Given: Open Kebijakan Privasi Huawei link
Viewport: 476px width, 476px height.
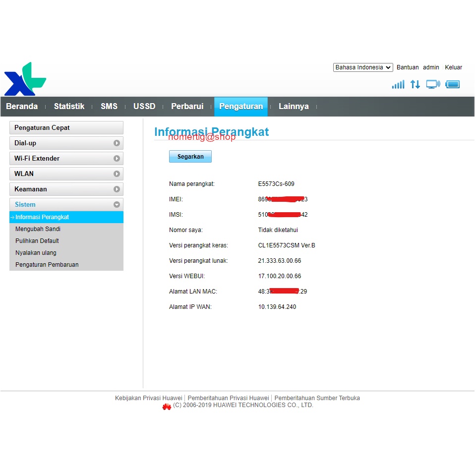Looking at the screenshot, I should click(x=148, y=398).
